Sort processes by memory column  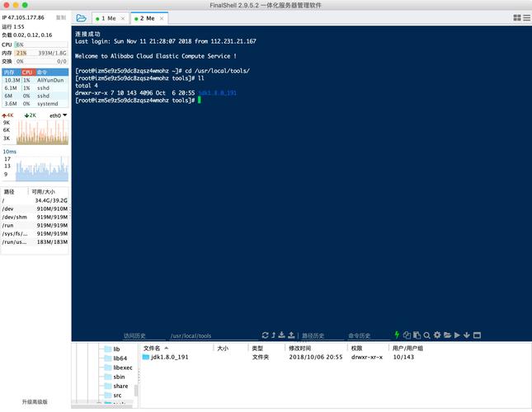12,73
